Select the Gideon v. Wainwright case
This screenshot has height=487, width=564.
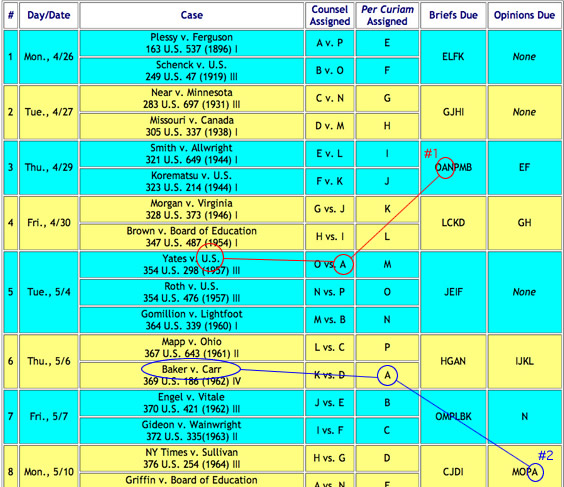[x=192, y=431]
